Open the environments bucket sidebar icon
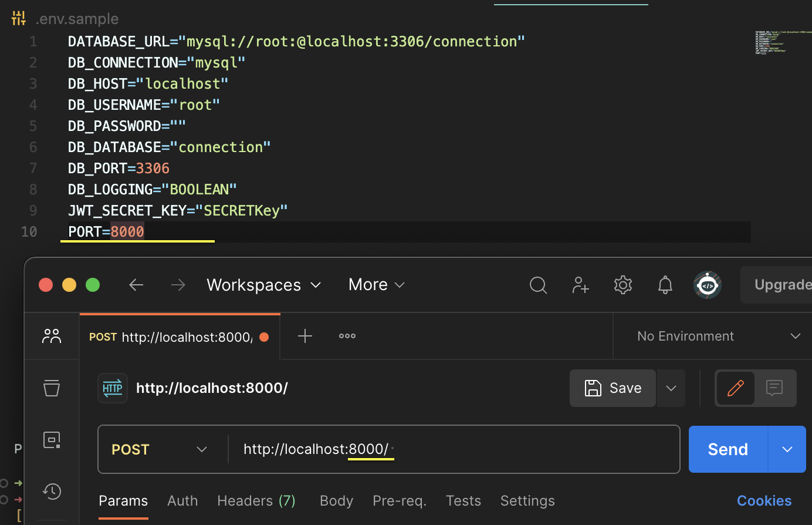Screen dimensions: 812x525 (x=52, y=388)
